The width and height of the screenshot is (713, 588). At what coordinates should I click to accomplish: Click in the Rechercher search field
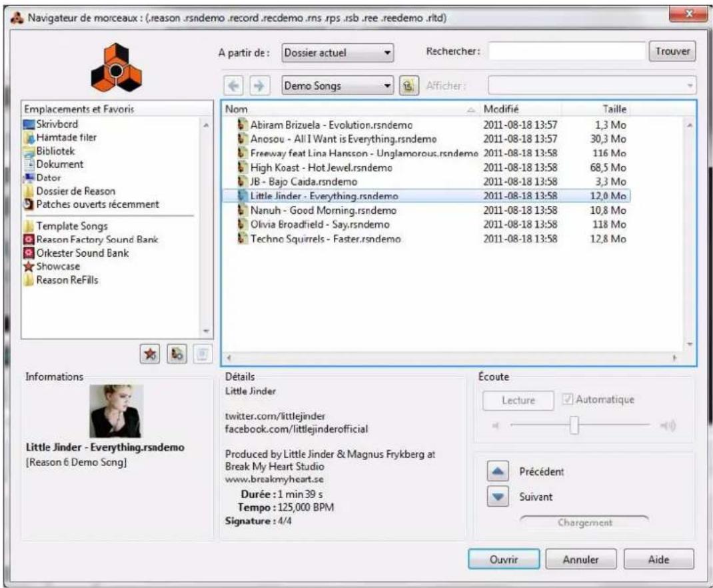tap(568, 51)
